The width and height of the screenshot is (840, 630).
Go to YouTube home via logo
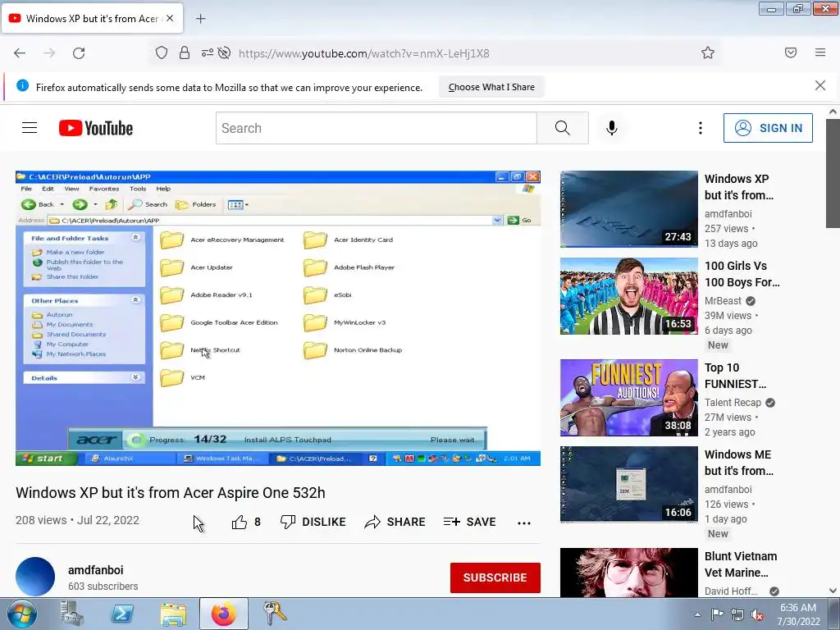96,128
